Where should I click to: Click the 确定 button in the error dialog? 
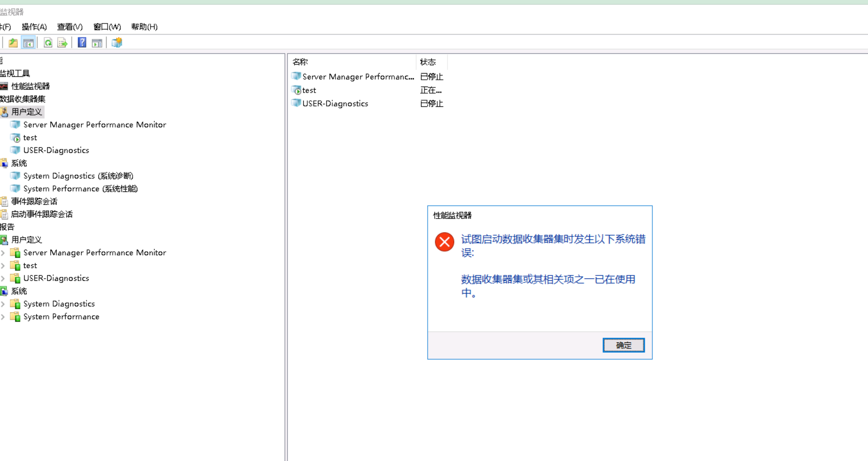pos(623,345)
